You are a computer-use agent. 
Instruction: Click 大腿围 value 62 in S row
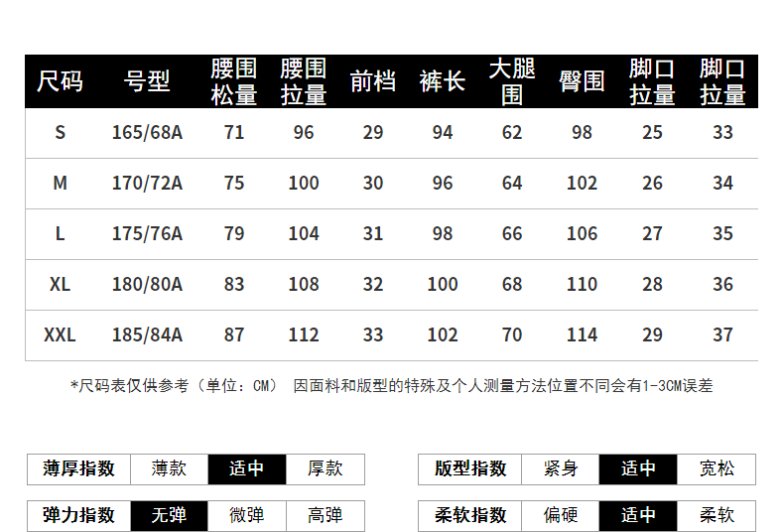[x=512, y=133]
